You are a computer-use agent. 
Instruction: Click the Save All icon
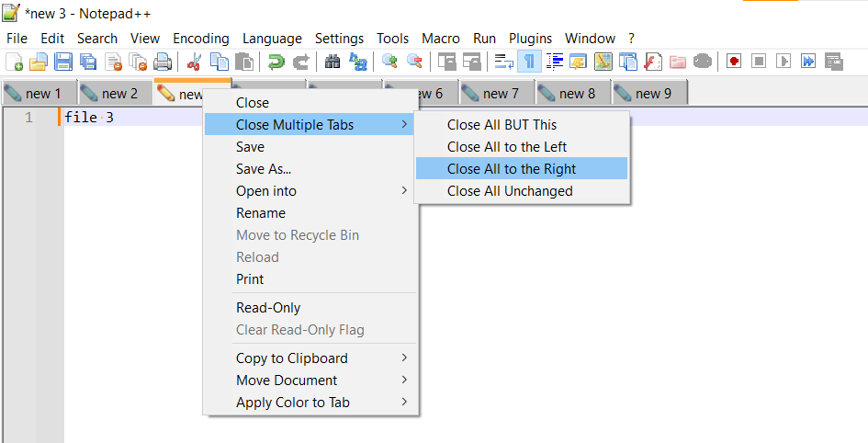tap(88, 62)
